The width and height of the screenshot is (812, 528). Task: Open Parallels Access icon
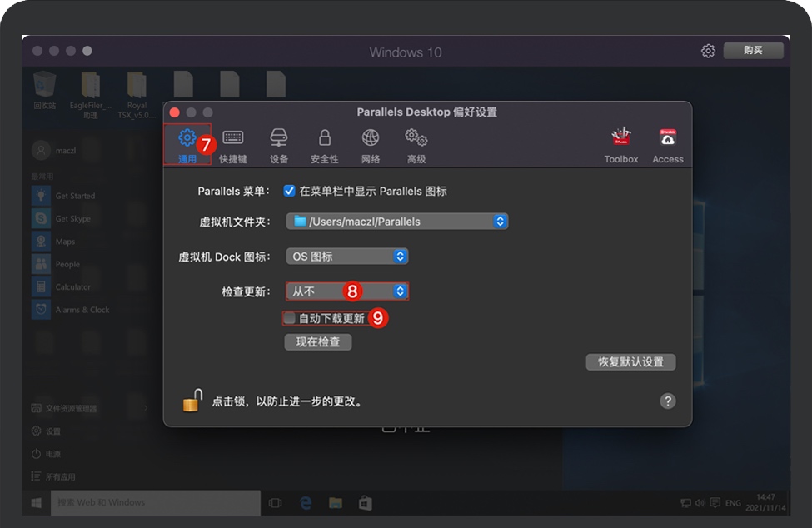coord(668,146)
